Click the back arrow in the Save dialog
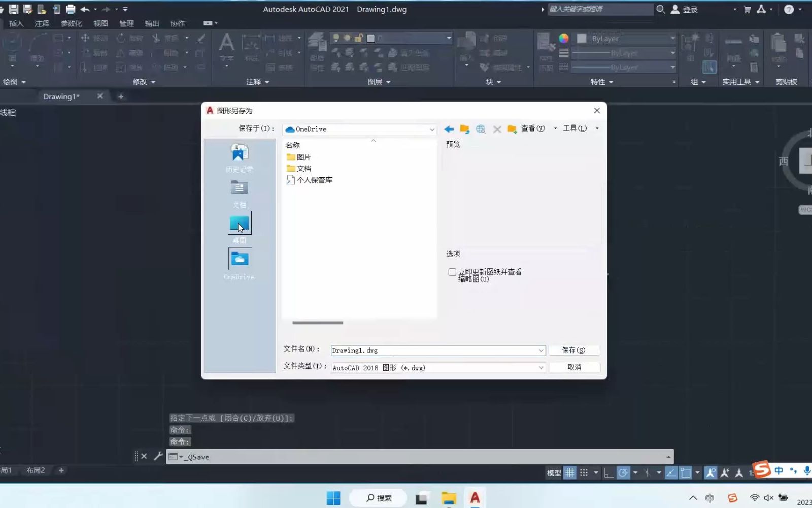This screenshot has width=812, height=508. click(449, 129)
